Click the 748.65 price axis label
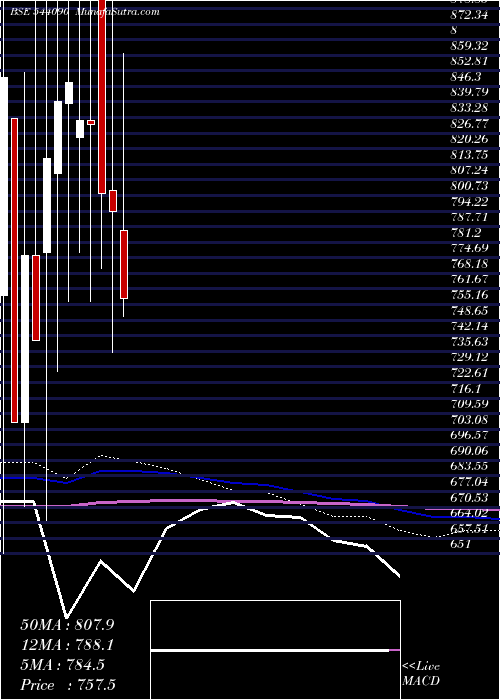Viewport: 500px width, 700px height. point(468,310)
